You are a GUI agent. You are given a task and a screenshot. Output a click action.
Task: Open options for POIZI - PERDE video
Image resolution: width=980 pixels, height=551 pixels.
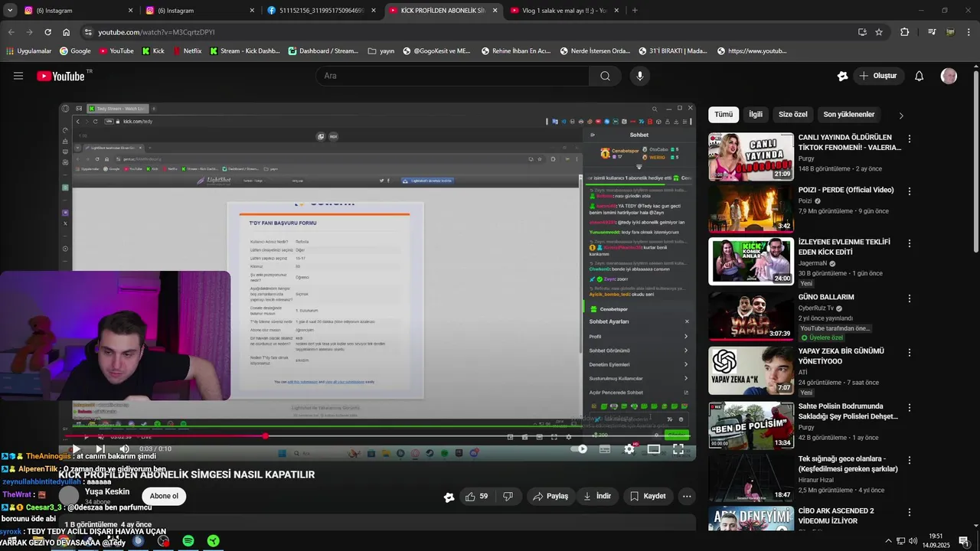(x=910, y=191)
